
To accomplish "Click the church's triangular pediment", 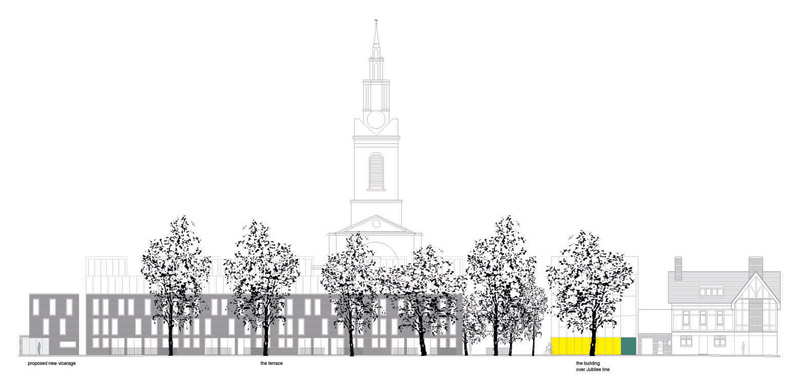I will pos(376,225).
